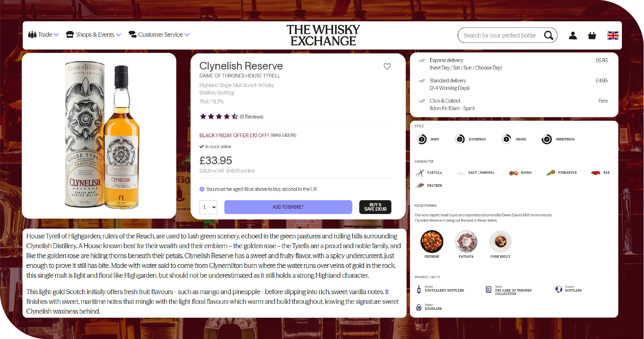
Task: Click the Body style rating icon
Action: pyautogui.click(x=421, y=139)
